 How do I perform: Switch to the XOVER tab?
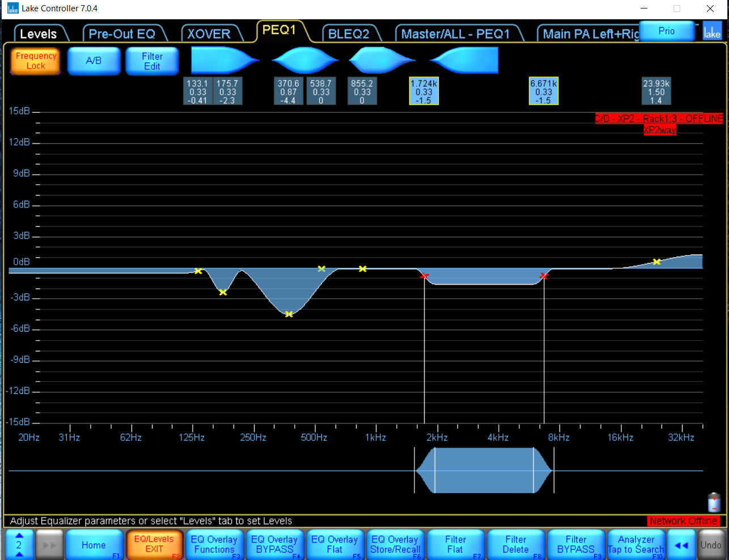point(209,34)
